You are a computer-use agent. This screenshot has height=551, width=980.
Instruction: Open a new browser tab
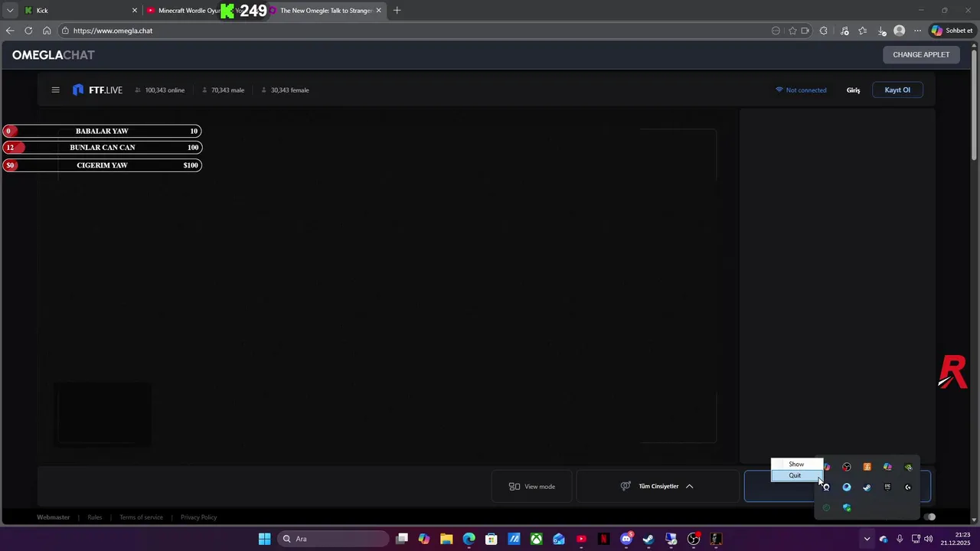pyautogui.click(x=397, y=11)
